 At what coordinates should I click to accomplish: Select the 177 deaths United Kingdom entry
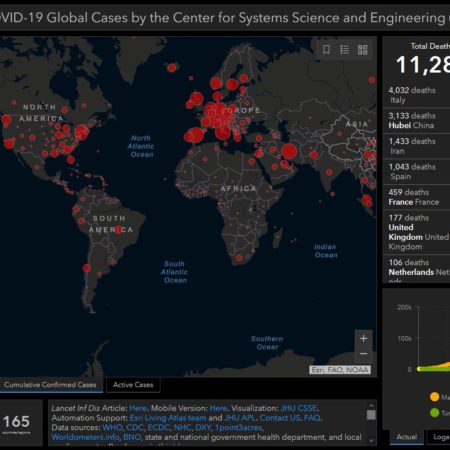(417, 232)
